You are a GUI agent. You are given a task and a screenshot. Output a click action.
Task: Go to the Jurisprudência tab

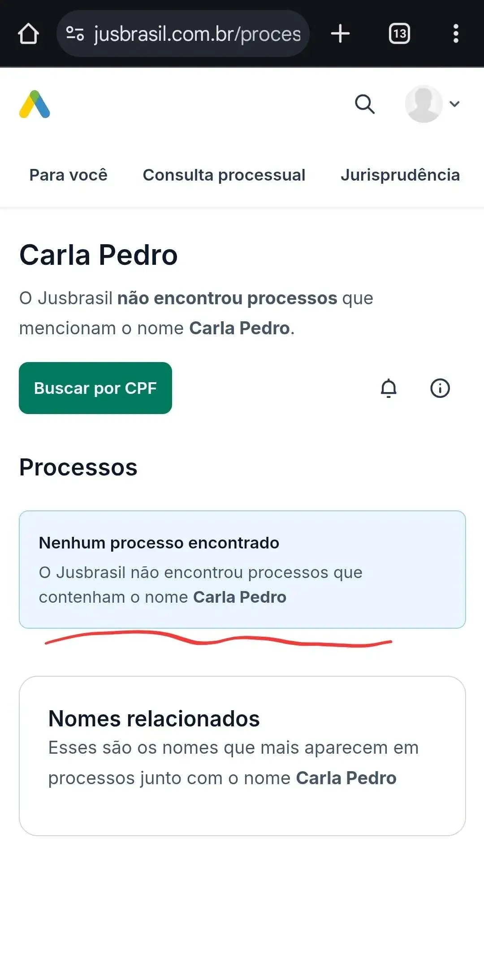click(400, 175)
